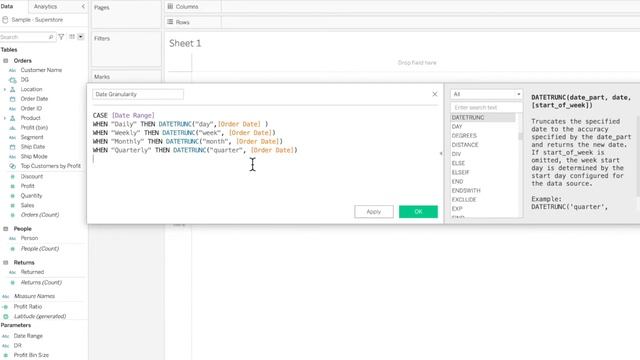This screenshot has height=360, width=640.
Task: Switch to the Analytics tab
Action: tap(45, 7)
